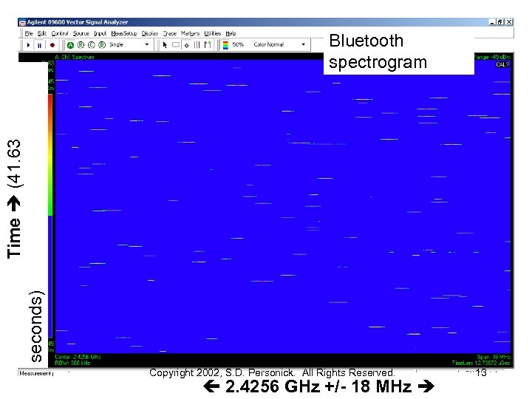Click the A: Ch1 Spectrum trace title

pyautogui.click(x=75, y=57)
